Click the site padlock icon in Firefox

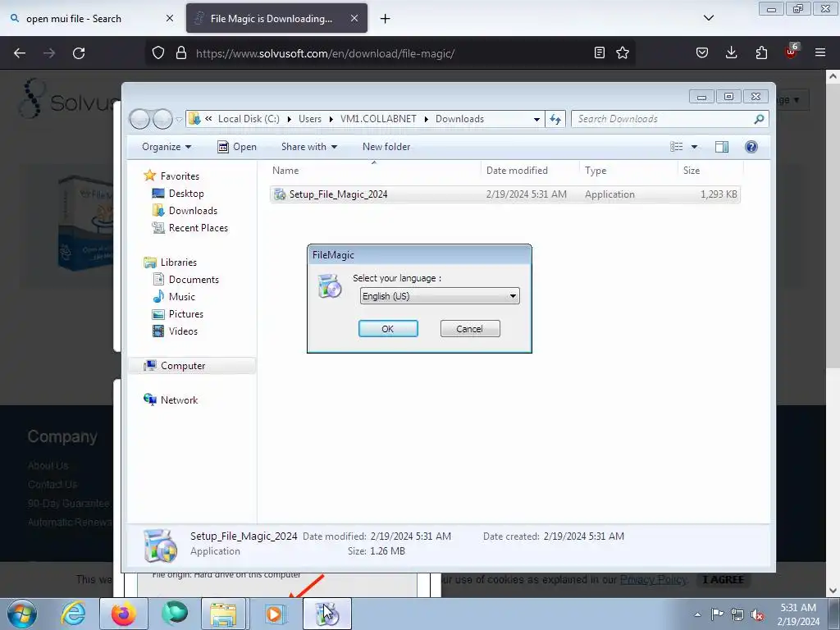[181, 53]
